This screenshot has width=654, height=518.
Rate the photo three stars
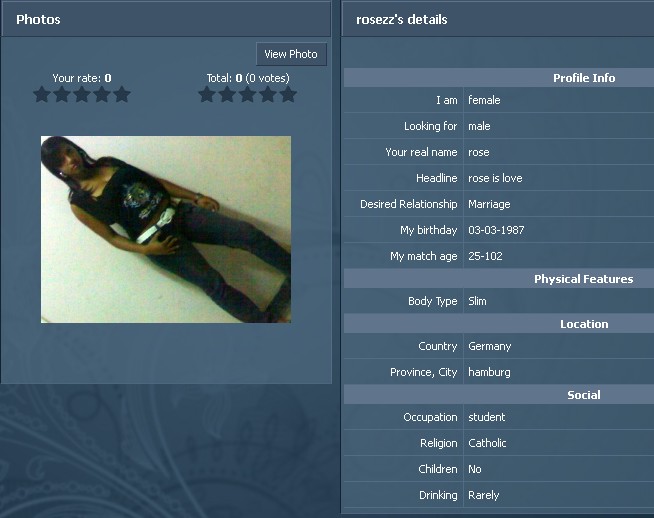click(82, 94)
